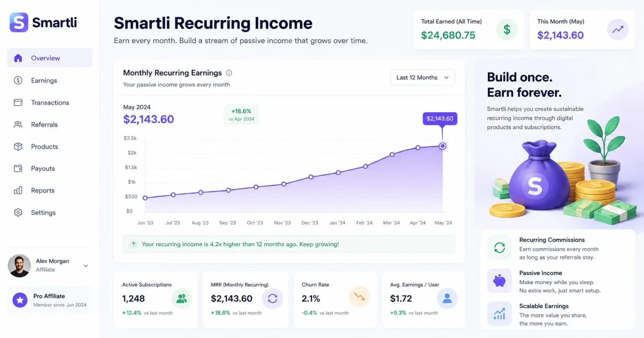Click the Active Subscriptions users icon
Viewport: 644px width, 338px height.
click(182, 299)
